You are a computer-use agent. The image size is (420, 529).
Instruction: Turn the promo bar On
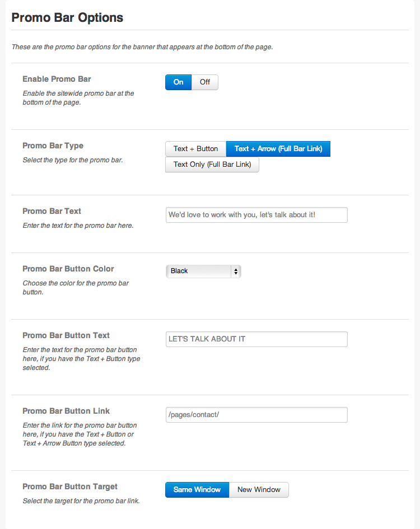(178, 82)
